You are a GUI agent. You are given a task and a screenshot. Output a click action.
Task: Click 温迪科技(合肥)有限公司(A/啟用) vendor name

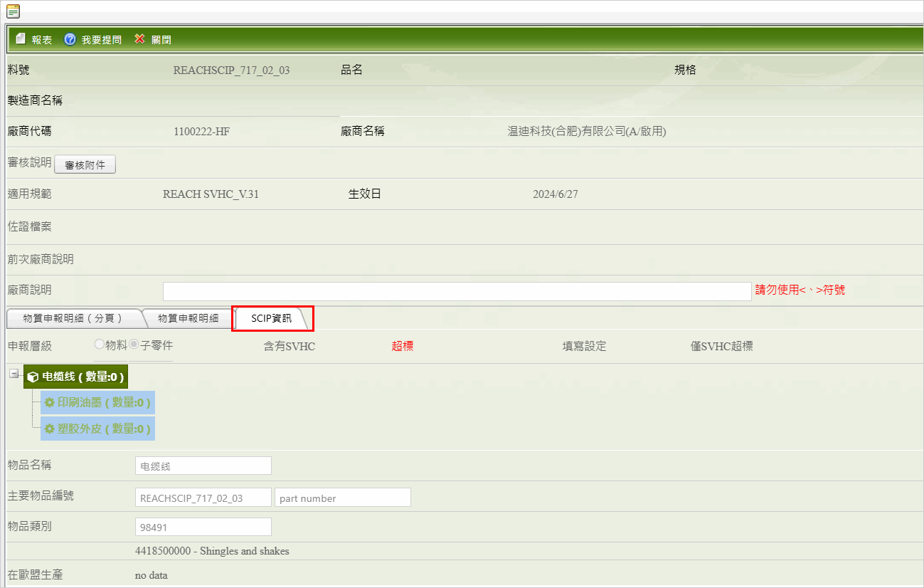tap(587, 132)
